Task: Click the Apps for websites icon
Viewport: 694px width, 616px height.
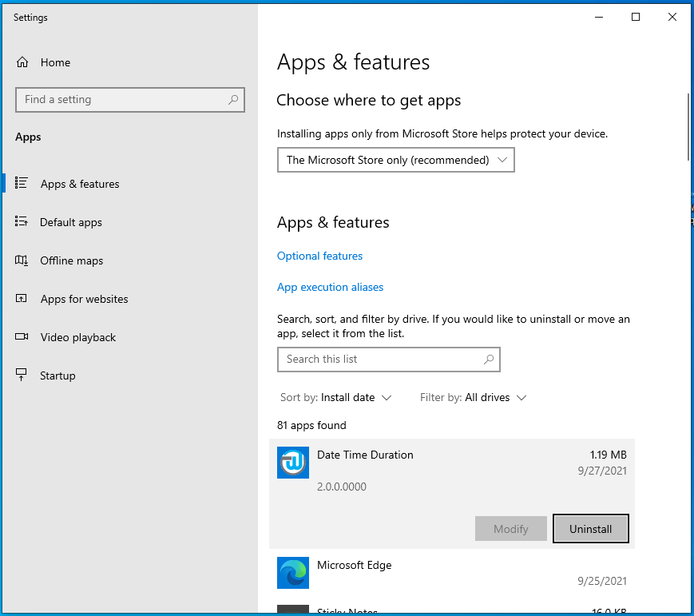Action: (x=22, y=299)
